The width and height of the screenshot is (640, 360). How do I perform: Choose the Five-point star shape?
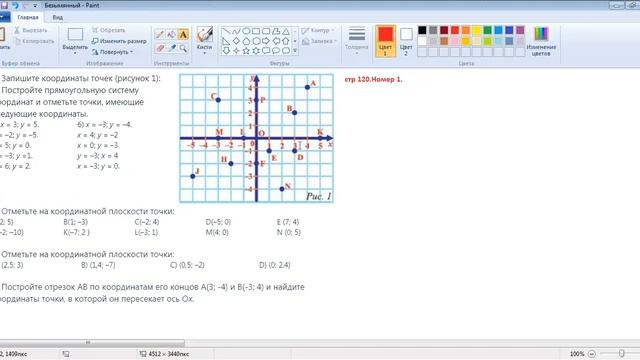(246, 51)
